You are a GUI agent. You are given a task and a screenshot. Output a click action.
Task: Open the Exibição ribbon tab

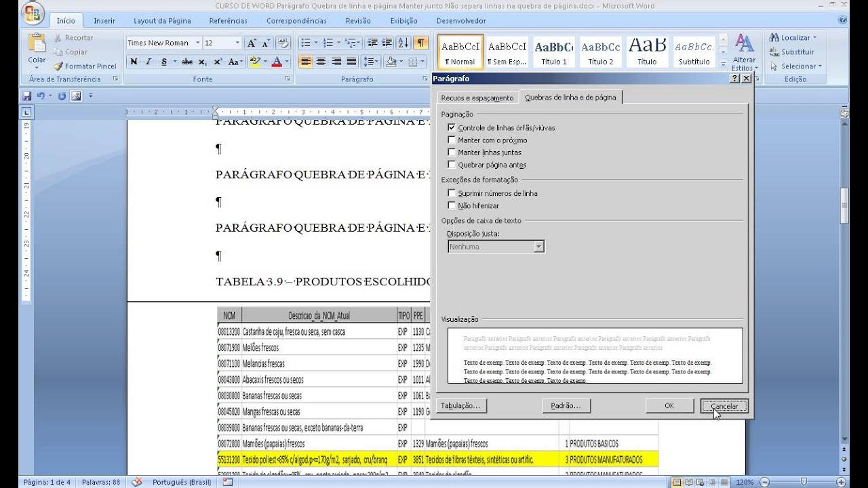pos(403,21)
